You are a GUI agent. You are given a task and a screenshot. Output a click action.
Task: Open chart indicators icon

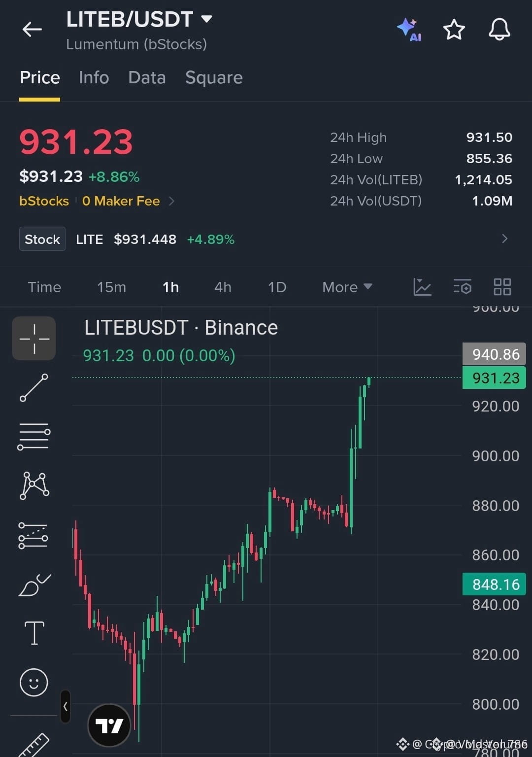422,287
